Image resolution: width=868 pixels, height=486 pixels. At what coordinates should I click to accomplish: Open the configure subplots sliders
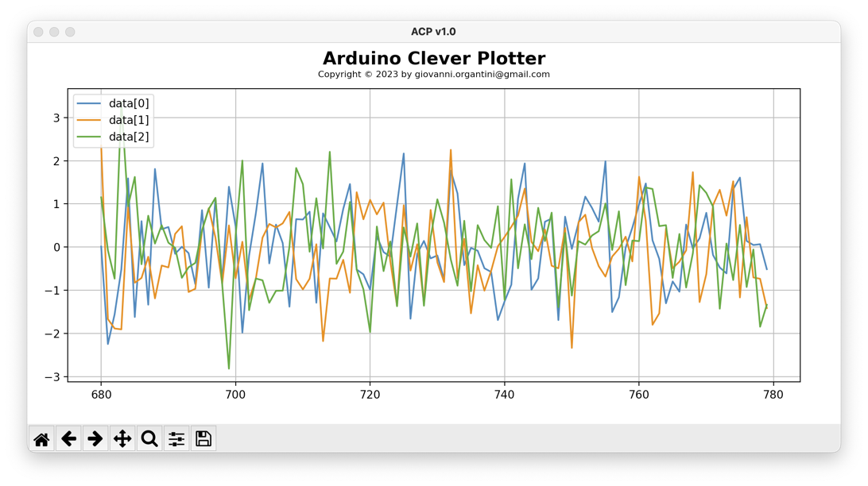pyautogui.click(x=176, y=439)
